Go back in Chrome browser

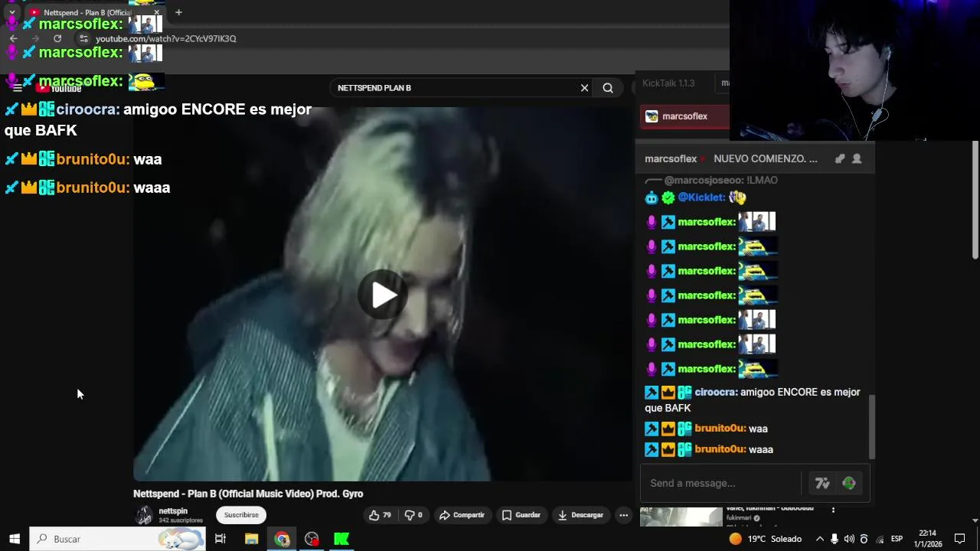coord(13,38)
